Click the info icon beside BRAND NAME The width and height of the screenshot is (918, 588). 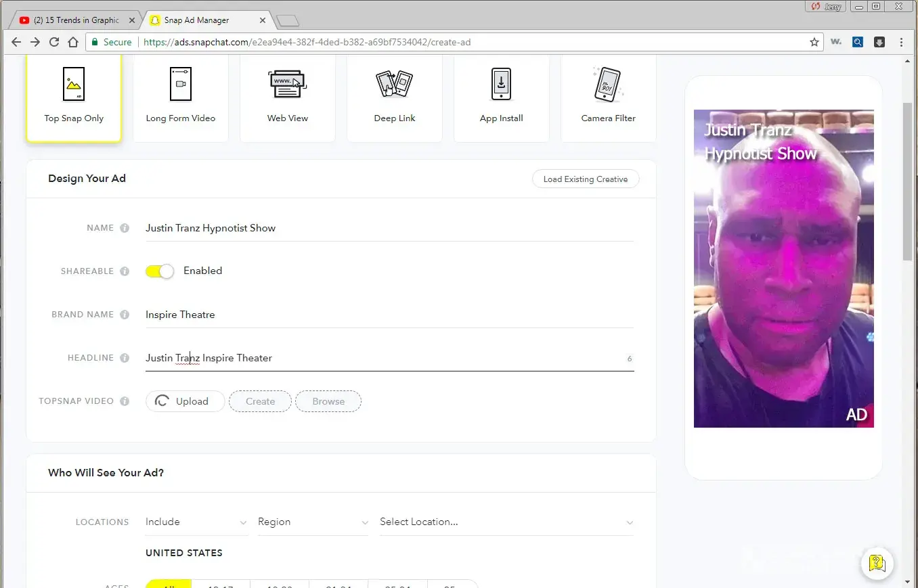click(x=125, y=315)
